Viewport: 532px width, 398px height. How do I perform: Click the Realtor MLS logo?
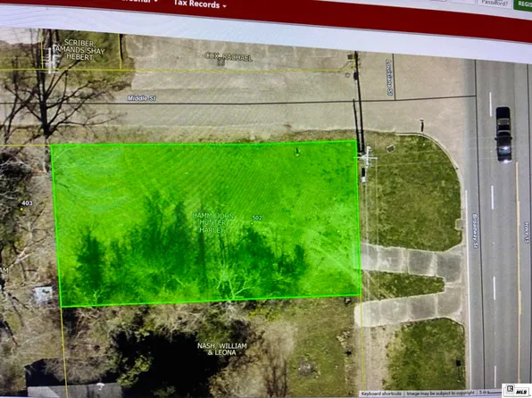click(517, 390)
